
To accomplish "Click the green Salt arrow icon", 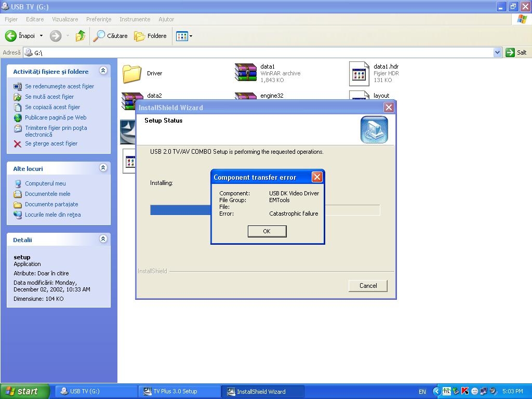I will click(511, 52).
